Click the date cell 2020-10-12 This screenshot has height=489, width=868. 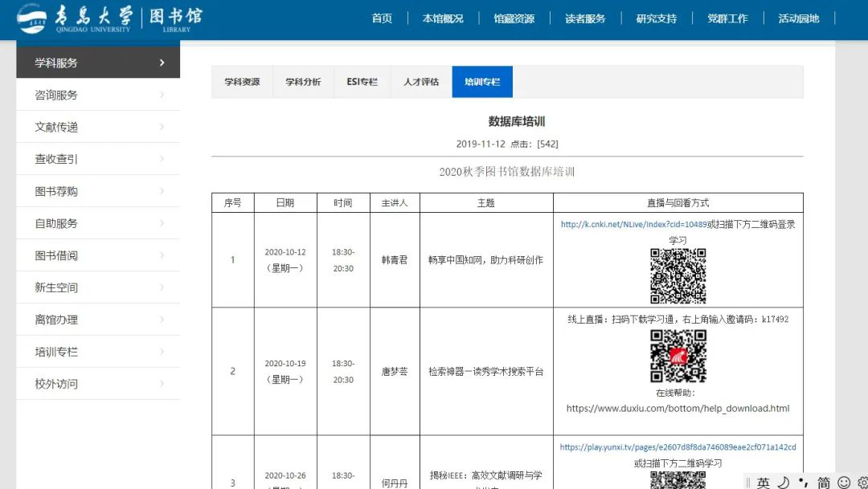(x=285, y=260)
